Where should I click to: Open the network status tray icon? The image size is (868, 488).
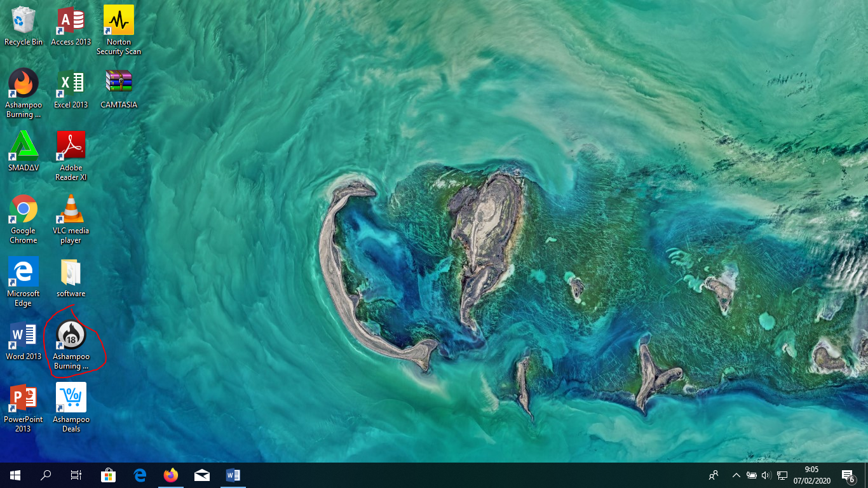coord(782,475)
